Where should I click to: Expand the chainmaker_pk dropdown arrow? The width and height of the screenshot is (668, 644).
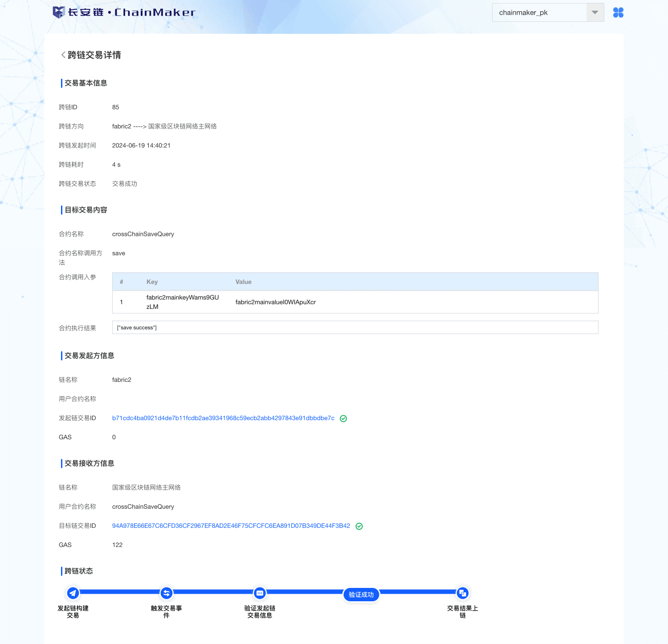(x=595, y=12)
